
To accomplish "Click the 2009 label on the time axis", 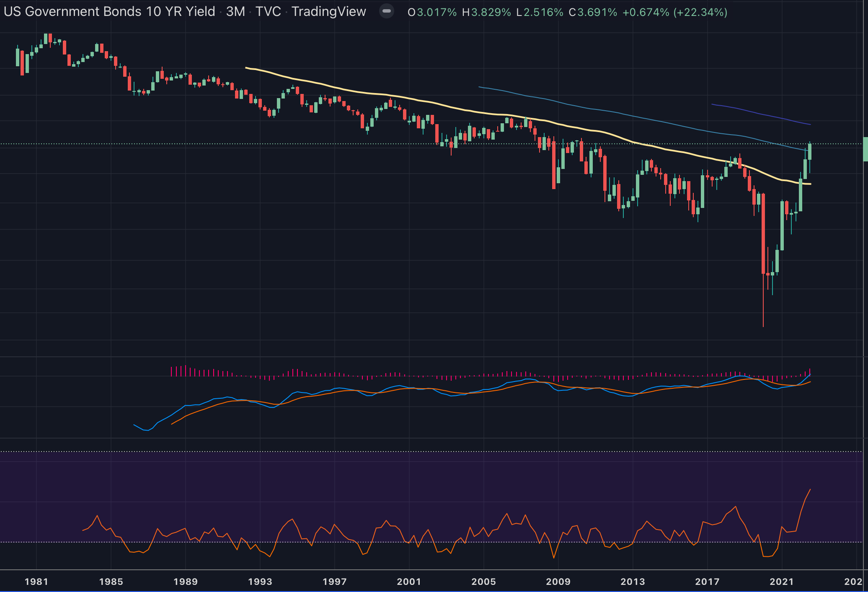I will tap(558, 582).
